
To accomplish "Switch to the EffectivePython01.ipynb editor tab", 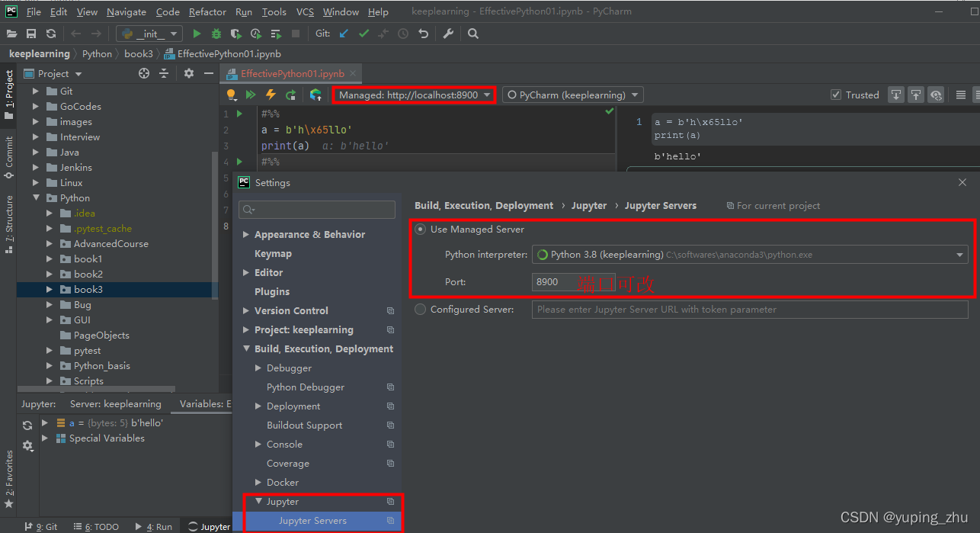I will pyautogui.click(x=292, y=73).
